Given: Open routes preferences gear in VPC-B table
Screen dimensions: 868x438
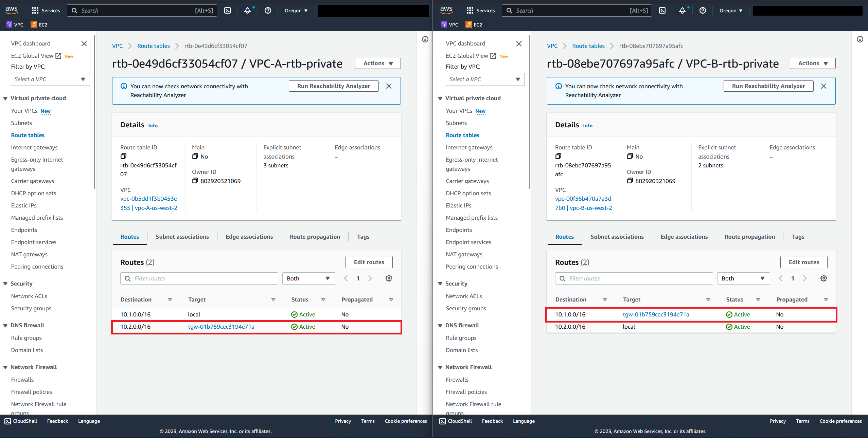Looking at the screenshot, I should 823,278.
